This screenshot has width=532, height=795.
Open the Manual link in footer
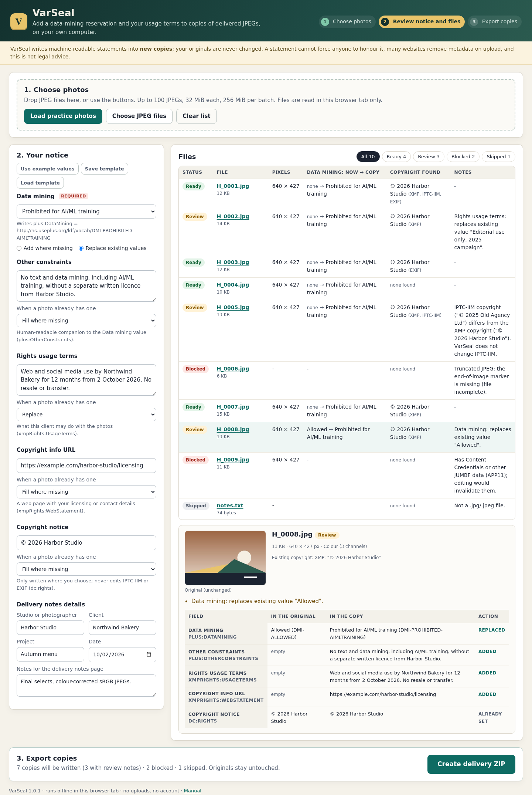[x=192, y=791]
